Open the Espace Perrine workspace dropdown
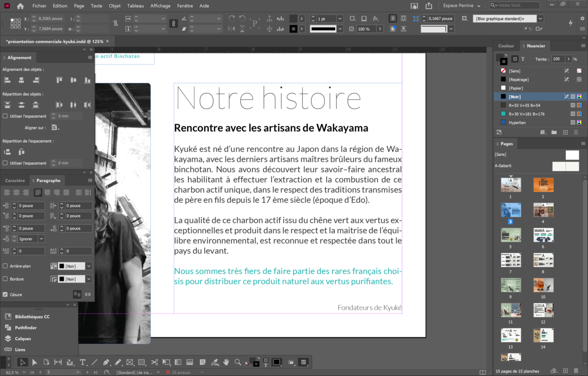 (x=462, y=5)
